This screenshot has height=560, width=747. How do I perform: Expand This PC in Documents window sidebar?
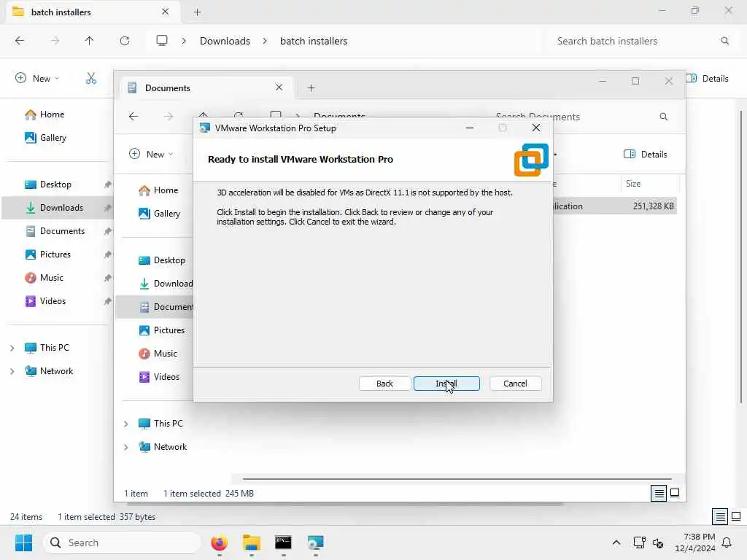pyautogui.click(x=126, y=424)
